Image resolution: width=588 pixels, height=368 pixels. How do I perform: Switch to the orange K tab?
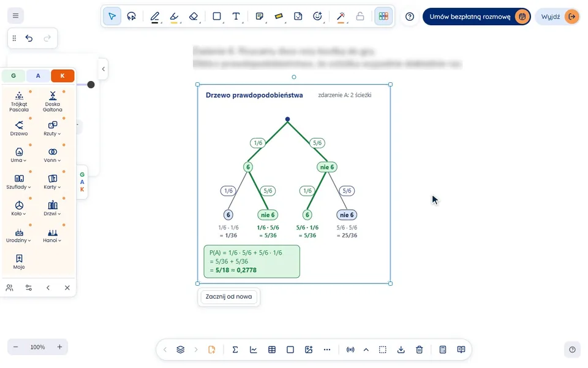pyautogui.click(x=62, y=76)
